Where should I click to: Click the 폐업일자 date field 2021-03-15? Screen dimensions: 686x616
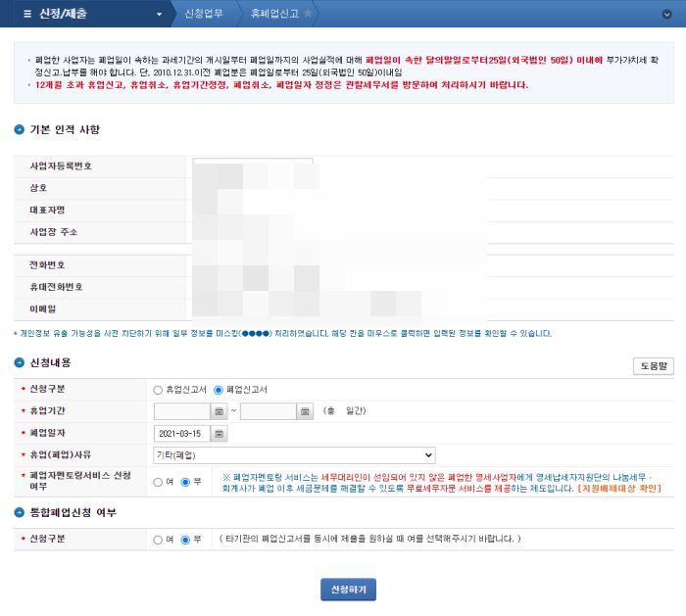(x=182, y=434)
